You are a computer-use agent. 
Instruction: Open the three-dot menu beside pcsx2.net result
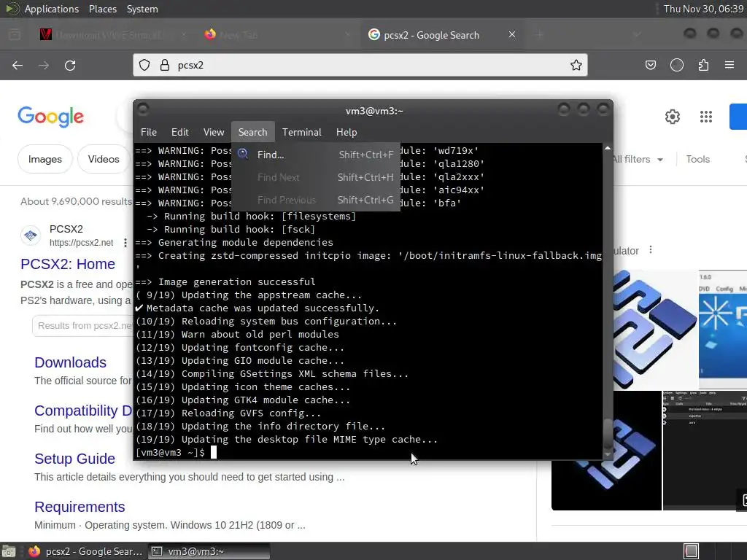pyautogui.click(x=125, y=243)
